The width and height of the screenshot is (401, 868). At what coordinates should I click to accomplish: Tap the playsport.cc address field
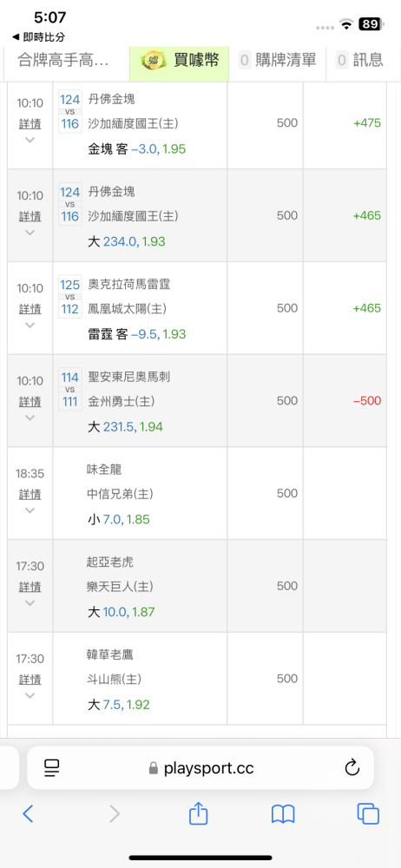[x=200, y=768]
